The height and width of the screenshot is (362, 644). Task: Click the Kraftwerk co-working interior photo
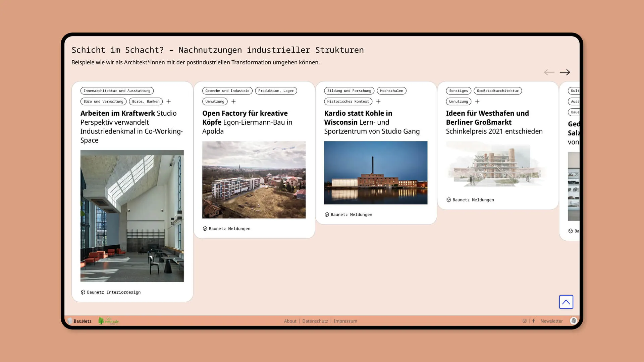click(132, 216)
